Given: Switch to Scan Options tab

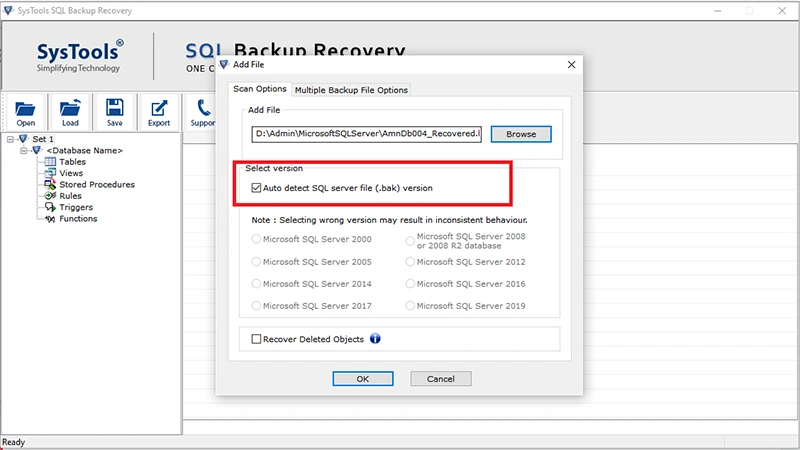Looking at the screenshot, I should coord(260,89).
